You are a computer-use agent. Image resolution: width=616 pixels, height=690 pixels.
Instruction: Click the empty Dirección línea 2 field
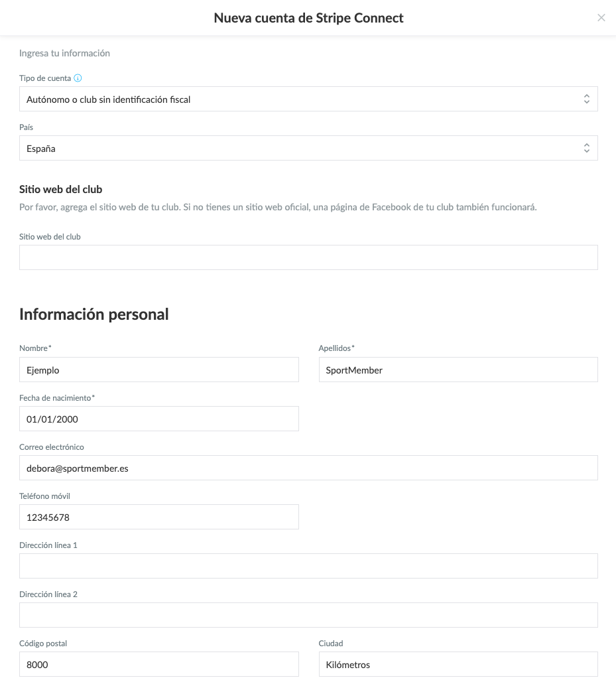click(308, 615)
